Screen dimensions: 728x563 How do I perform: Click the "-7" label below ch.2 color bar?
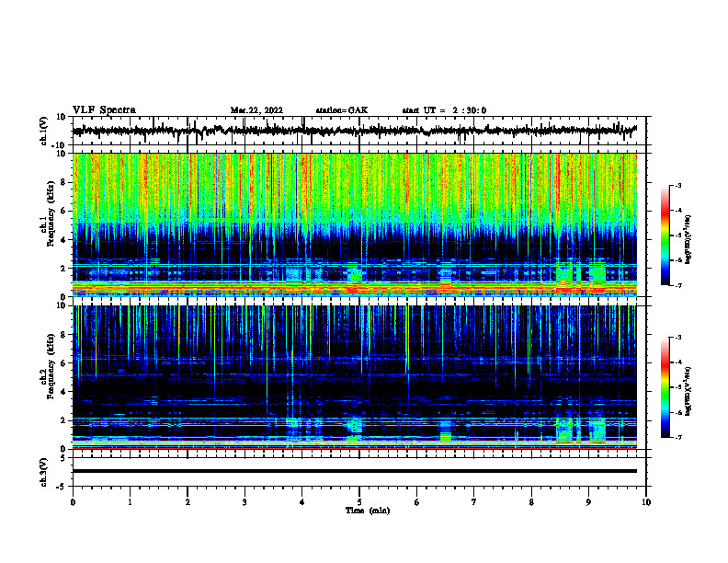pyautogui.click(x=678, y=437)
